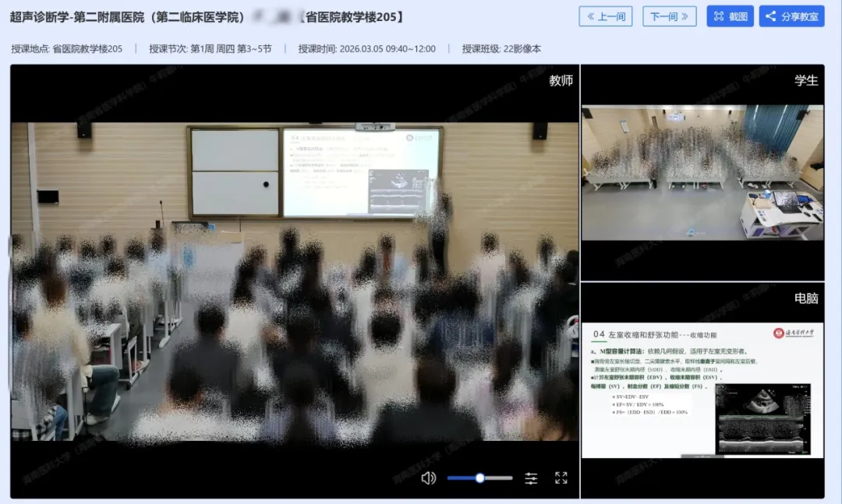Go to the previous classroom 上一间
842x504 pixels.
(606, 16)
